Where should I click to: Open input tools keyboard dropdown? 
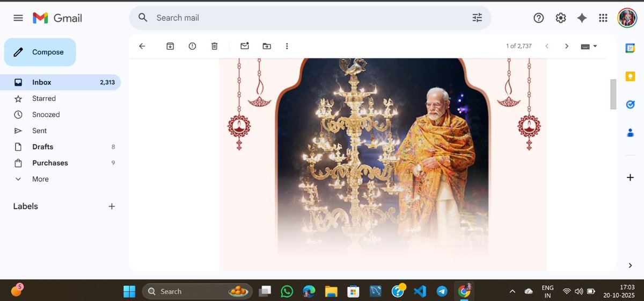click(589, 46)
